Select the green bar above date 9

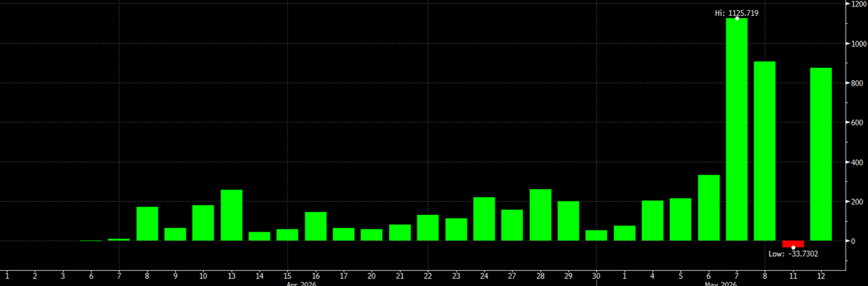tap(175, 234)
